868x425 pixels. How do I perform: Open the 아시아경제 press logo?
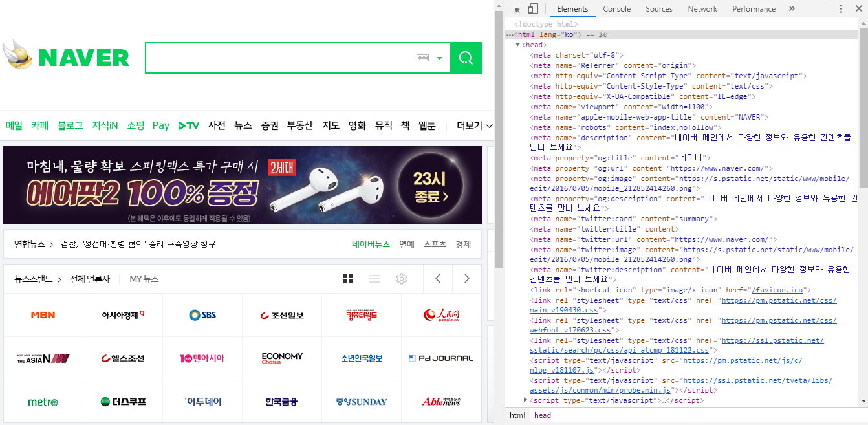(123, 315)
